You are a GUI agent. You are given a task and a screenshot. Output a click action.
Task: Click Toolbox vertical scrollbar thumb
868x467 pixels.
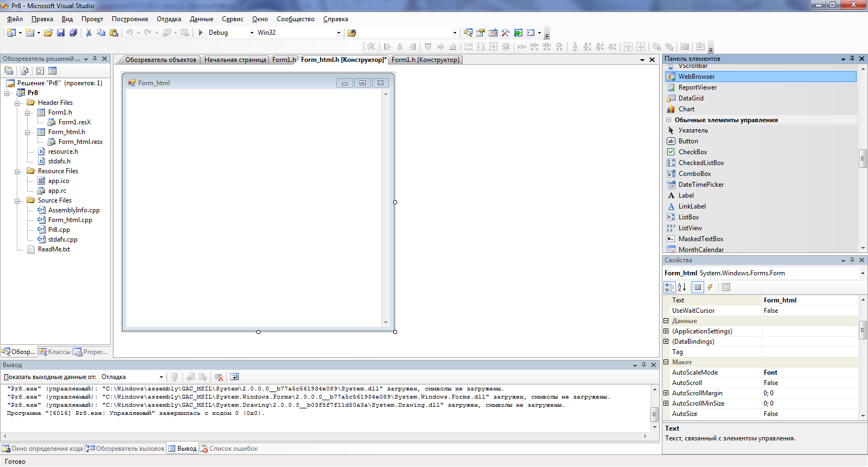[x=863, y=159]
